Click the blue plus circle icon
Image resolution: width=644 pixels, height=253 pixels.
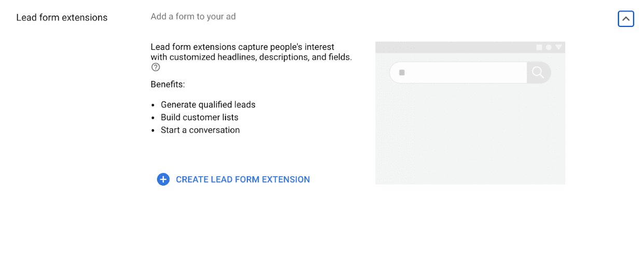coord(163,179)
